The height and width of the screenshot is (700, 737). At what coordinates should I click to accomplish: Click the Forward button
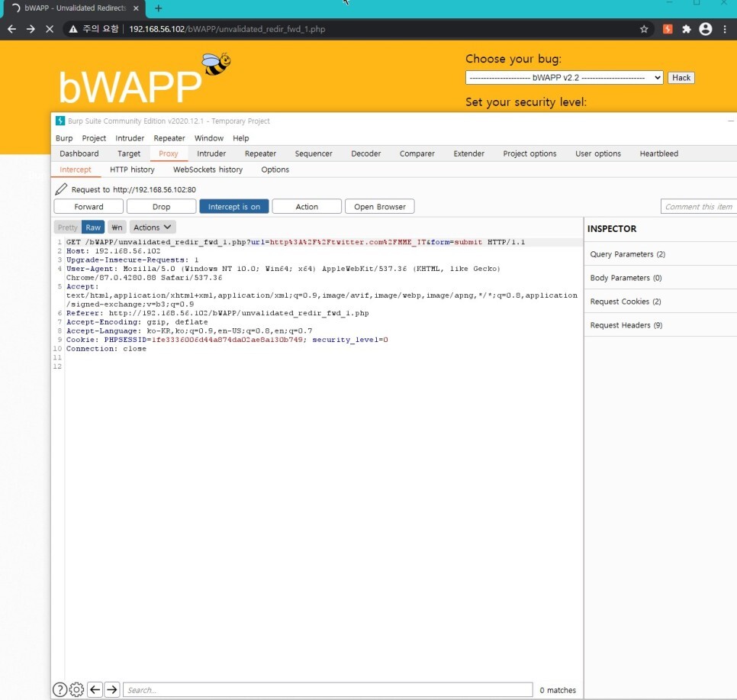point(89,207)
